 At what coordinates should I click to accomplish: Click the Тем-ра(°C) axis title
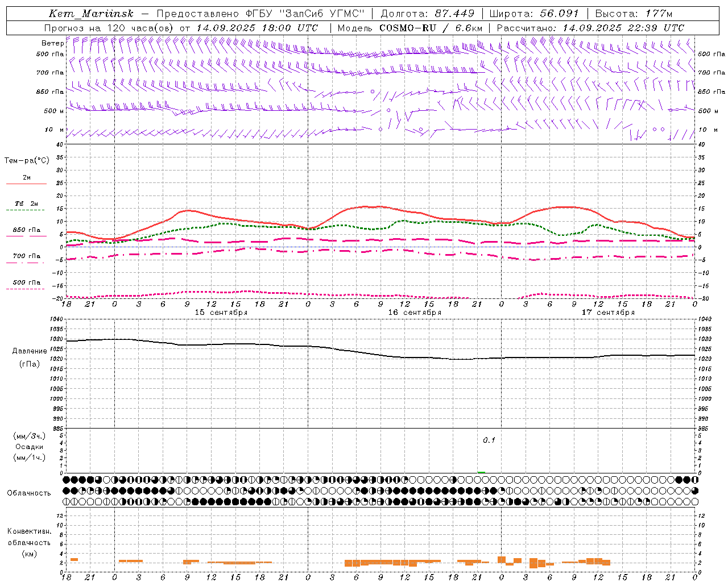(27, 161)
